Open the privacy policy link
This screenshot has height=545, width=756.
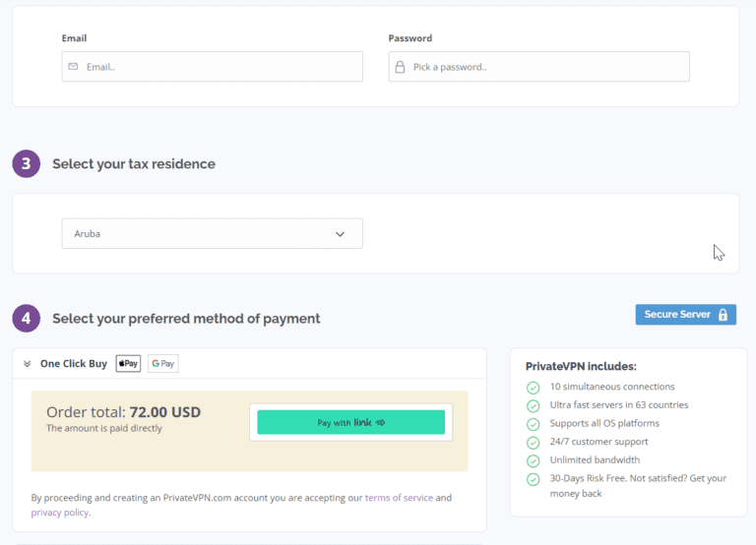tap(60, 513)
